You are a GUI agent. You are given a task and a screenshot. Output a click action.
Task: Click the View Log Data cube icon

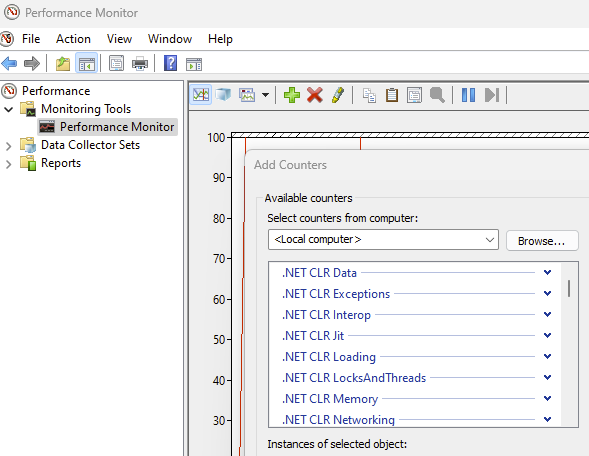click(223, 95)
